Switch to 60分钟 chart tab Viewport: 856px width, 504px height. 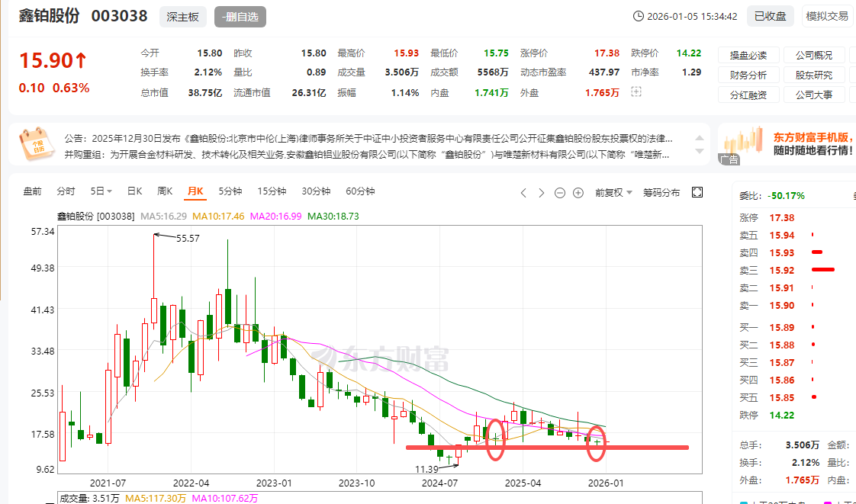[360, 191]
